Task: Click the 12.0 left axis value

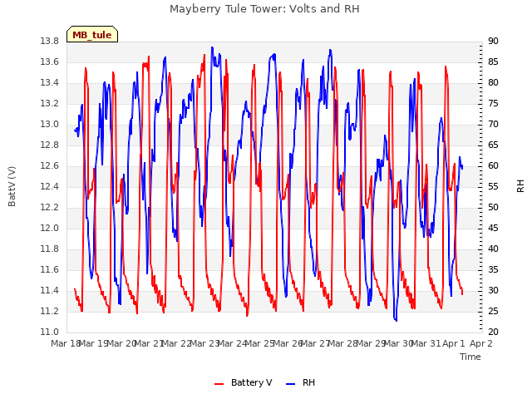Action: click(50, 229)
